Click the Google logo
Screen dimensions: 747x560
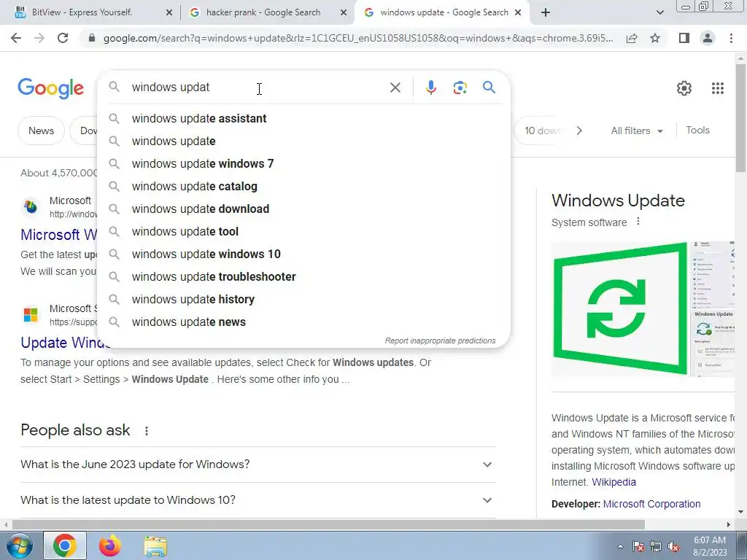tap(50, 88)
